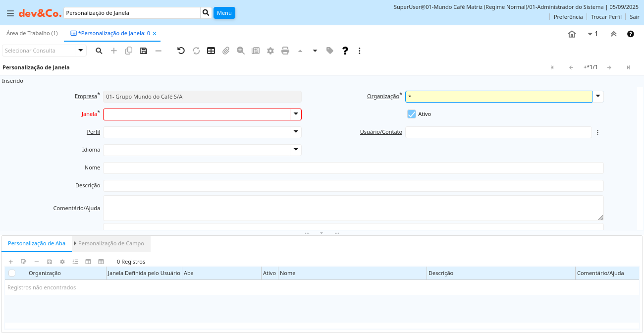Open the Área de Trabalho (1) tab
The image size is (644, 334).
(32, 33)
